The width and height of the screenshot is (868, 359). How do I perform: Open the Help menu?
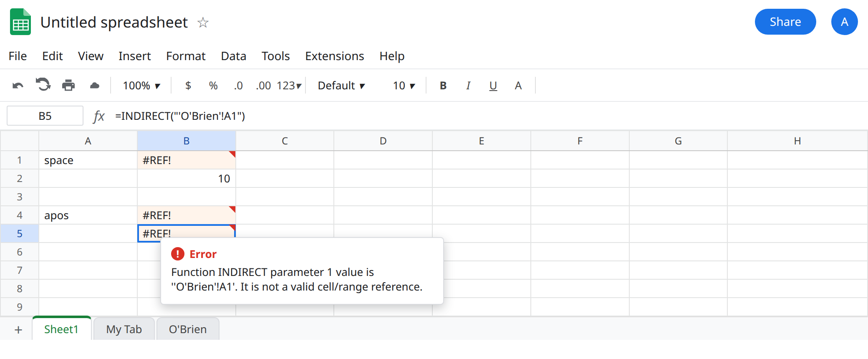tap(392, 56)
